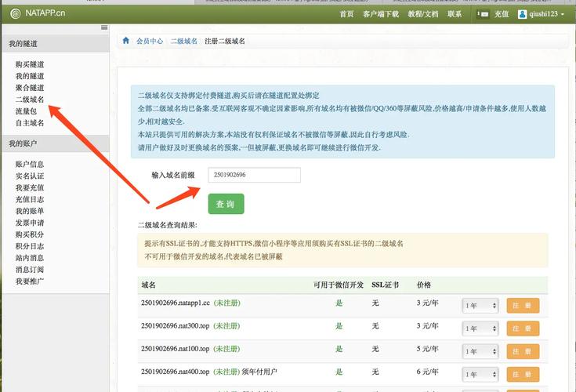Screen dimensions: 576x392
Task: Open 二级域名 in sidebar
Action: (30, 100)
